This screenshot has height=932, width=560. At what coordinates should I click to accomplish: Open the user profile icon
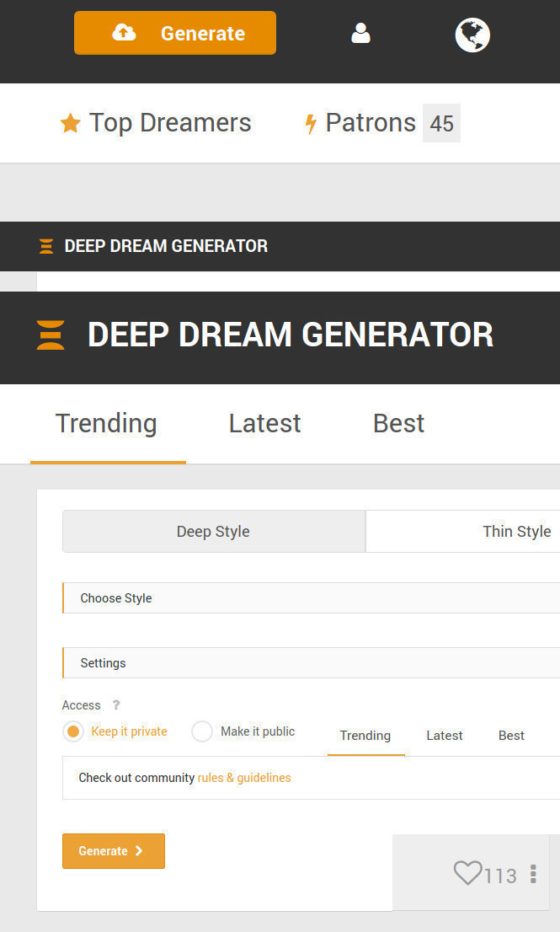[360, 34]
